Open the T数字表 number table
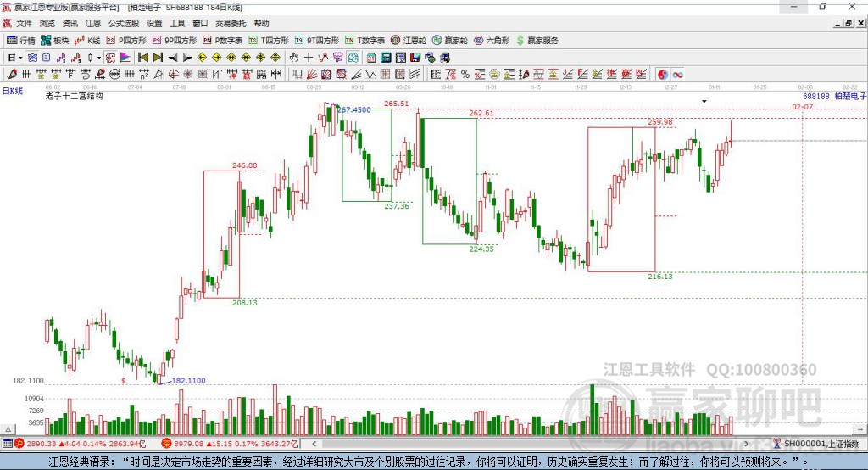This screenshot has height=470, width=868. pos(364,41)
